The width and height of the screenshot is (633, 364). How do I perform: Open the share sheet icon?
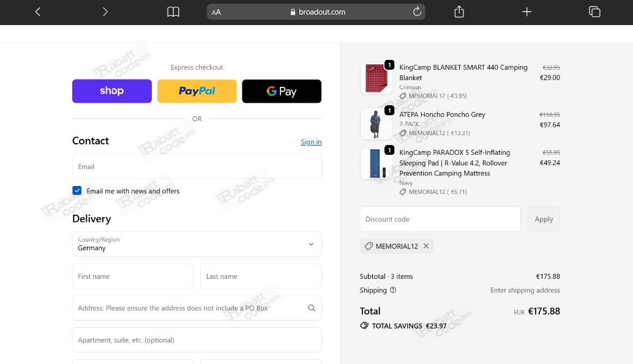459,12
